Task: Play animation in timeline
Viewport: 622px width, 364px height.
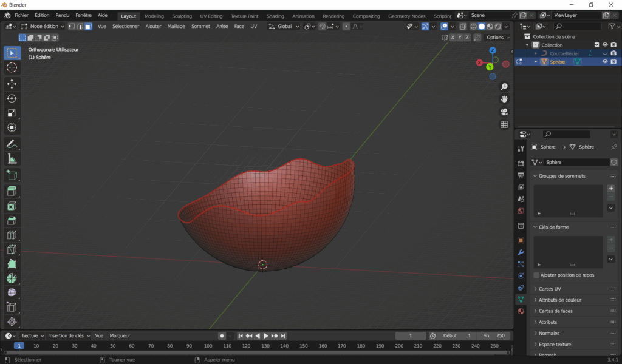Action: pos(266,335)
